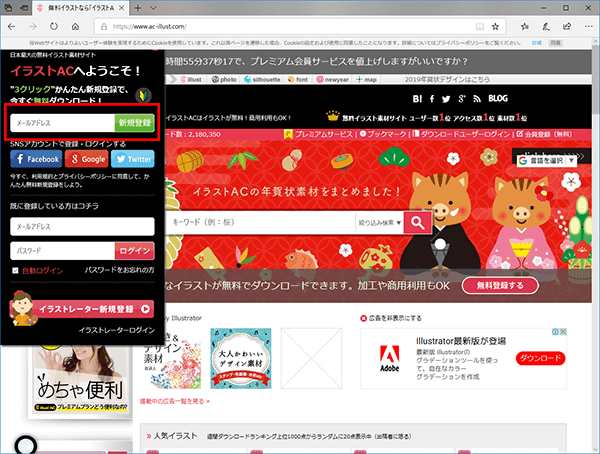Open the favorites hub icon

click(525, 26)
